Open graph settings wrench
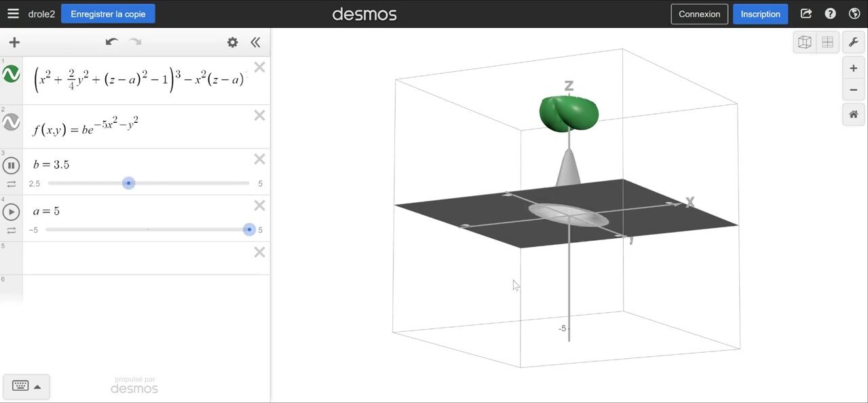868x403 pixels. (854, 42)
